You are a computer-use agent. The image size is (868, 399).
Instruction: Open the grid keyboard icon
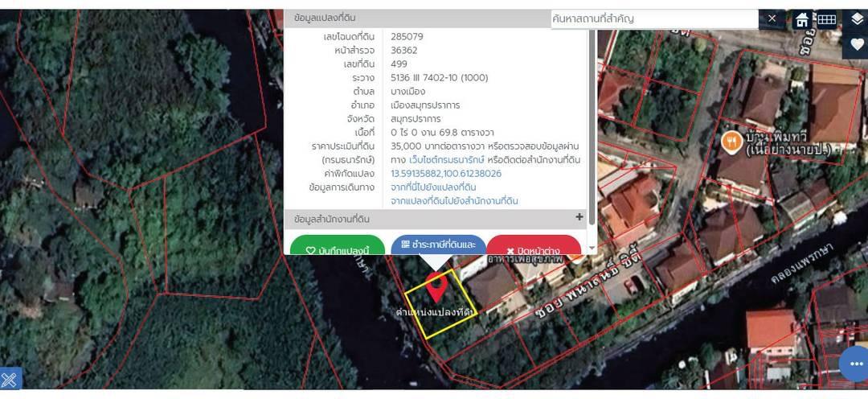[826, 20]
